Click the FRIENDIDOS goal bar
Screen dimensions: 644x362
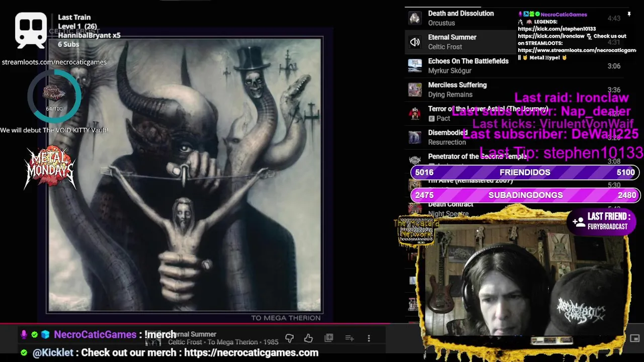click(x=525, y=172)
